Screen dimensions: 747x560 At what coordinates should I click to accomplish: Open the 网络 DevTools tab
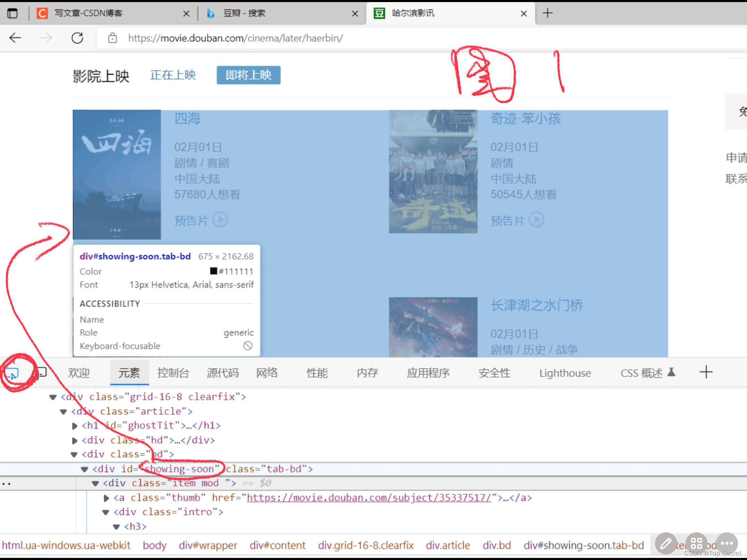tap(267, 373)
